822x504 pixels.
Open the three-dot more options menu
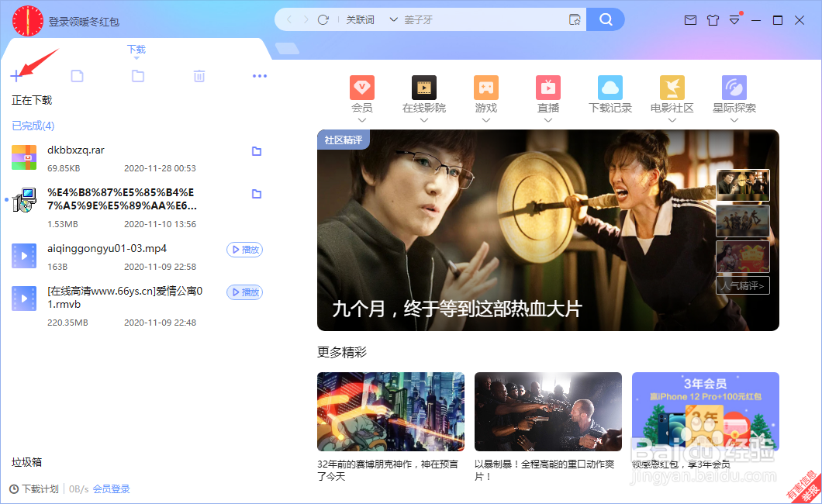click(260, 76)
